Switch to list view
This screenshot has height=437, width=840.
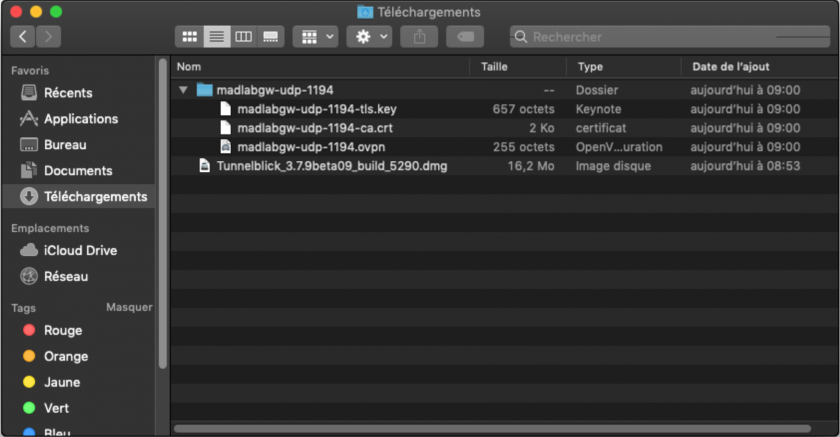217,36
